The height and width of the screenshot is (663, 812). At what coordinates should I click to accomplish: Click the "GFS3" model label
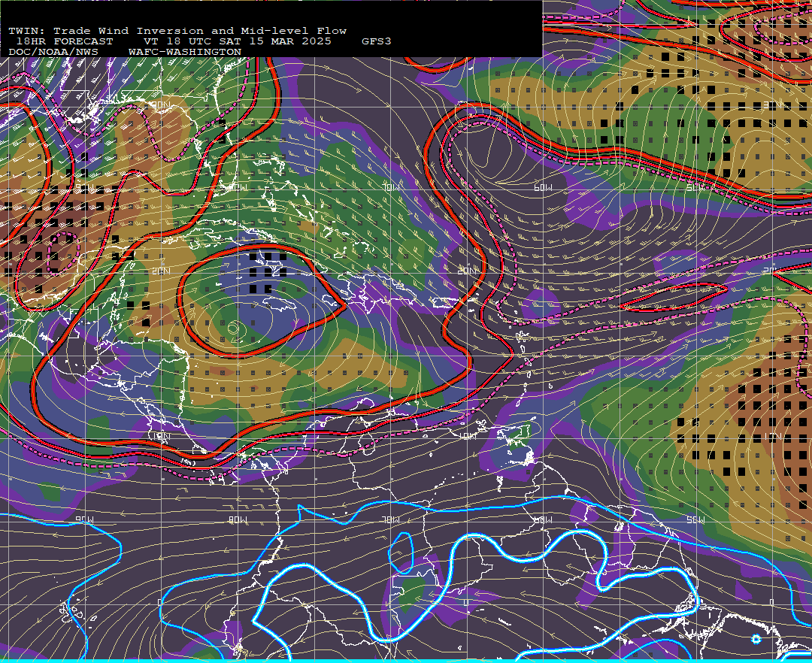point(377,41)
